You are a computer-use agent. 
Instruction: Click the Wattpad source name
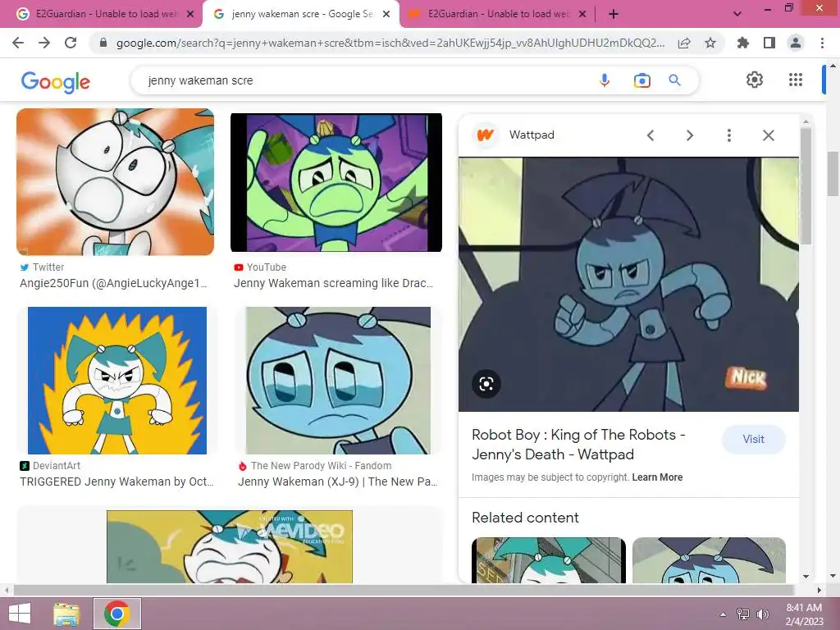point(532,135)
